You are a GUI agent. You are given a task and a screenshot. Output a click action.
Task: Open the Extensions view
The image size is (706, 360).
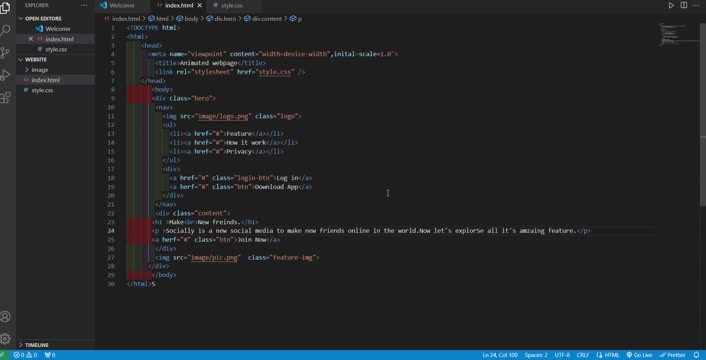(x=5, y=97)
